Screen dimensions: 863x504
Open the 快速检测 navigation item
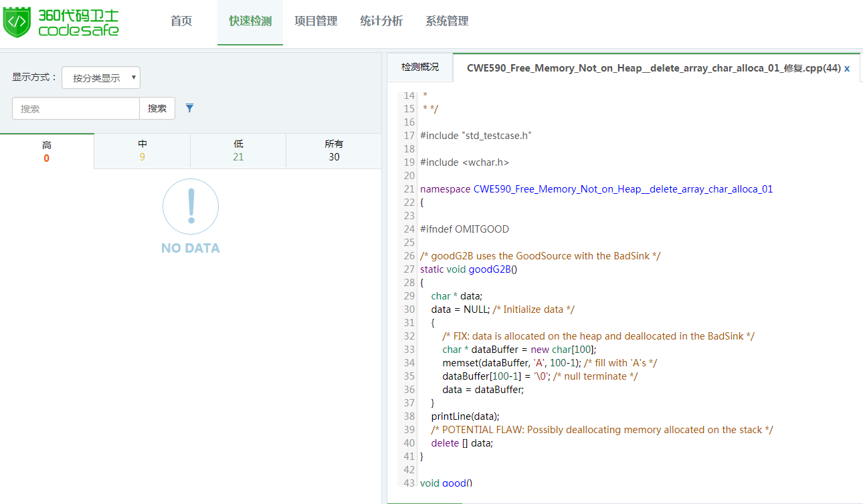click(250, 21)
